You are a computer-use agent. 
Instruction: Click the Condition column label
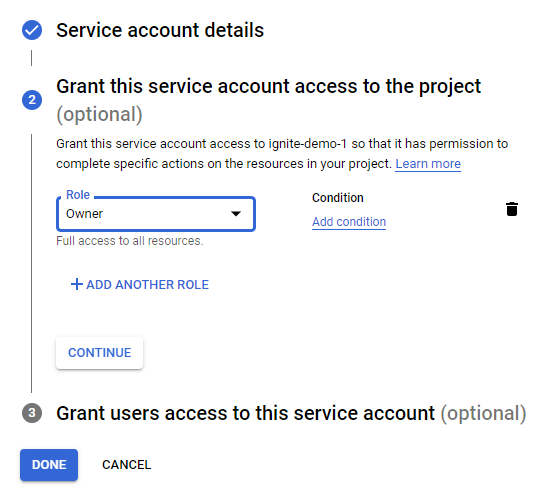pos(338,198)
